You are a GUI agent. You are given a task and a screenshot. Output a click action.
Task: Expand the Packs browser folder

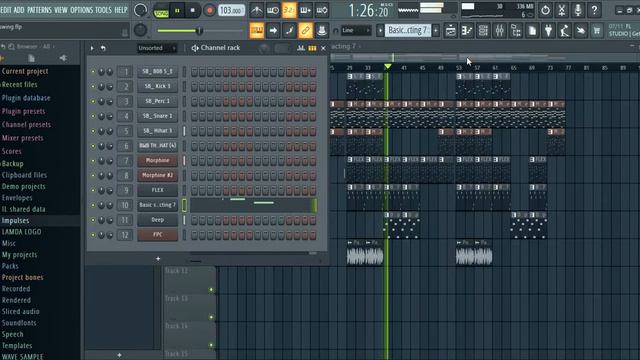point(10,266)
